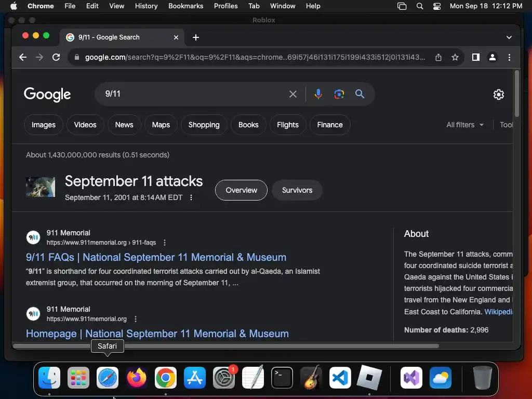Open Terminal from the Dock
This screenshot has height=399, width=532.
282,377
